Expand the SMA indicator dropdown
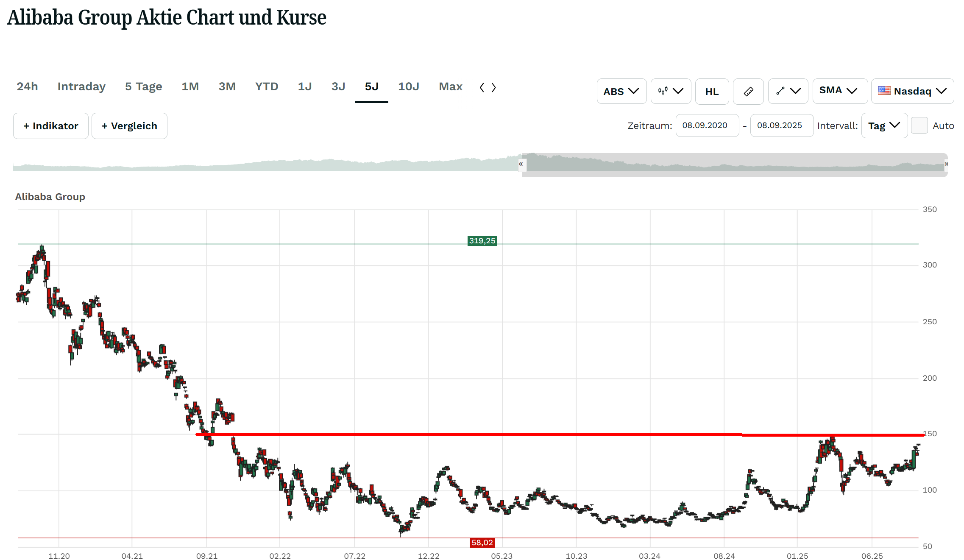Image resolution: width=964 pixels, height=560 pixels. (840, 91)
